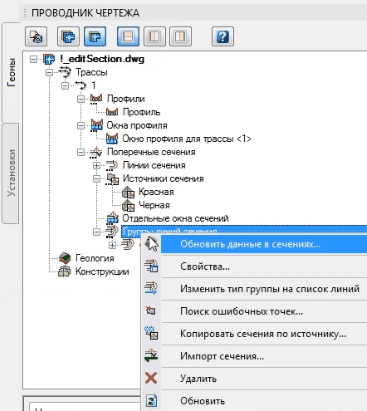Collapse the Поперечные сечения node
The height and width of the screenshot is (411, 367).
coord(81,152)
